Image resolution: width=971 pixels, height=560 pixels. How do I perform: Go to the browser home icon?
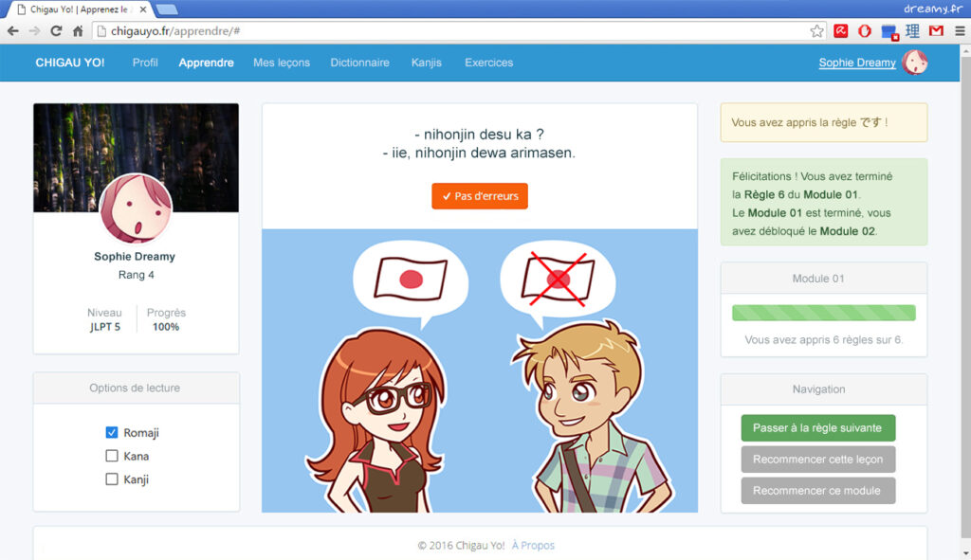pyautogui.click(x=78, y=31)
